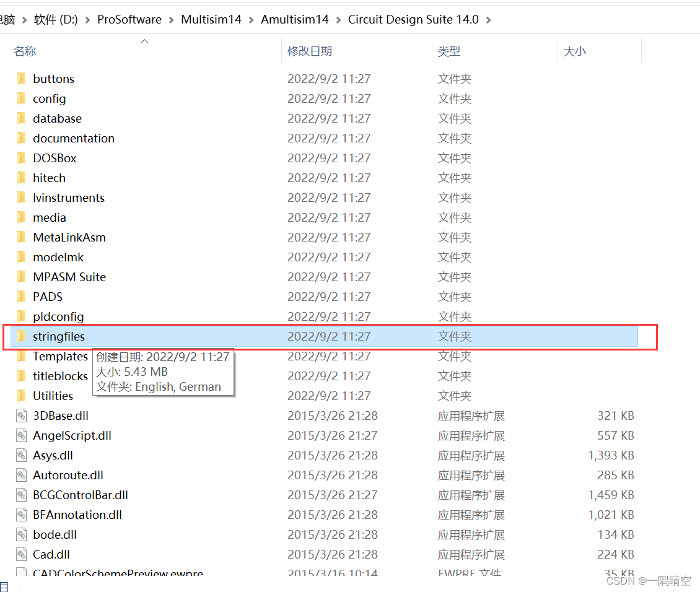The height and width of the screenshot is (592, 700).
Task: Click the PADS folder icon
Action: (x=21, y=297)
